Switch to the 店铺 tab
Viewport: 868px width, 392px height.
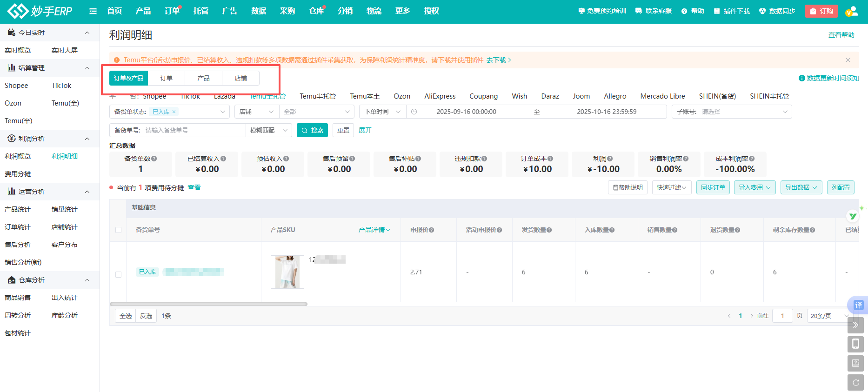241,78
